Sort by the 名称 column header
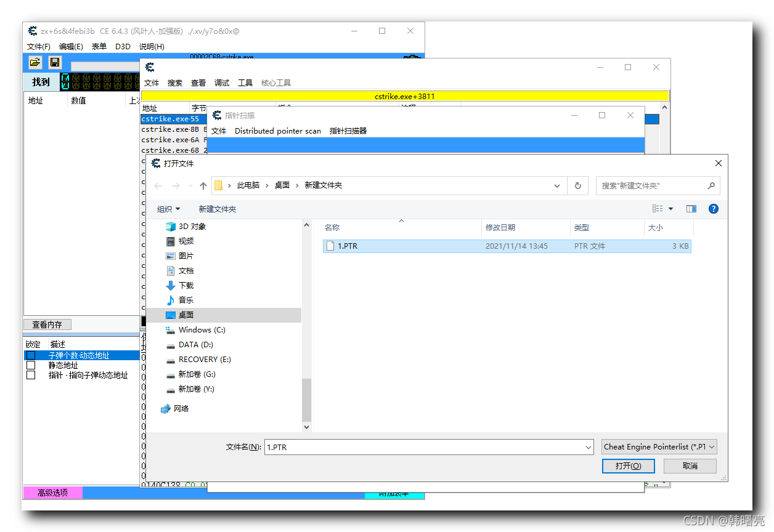774x532 pixels. 401,228
